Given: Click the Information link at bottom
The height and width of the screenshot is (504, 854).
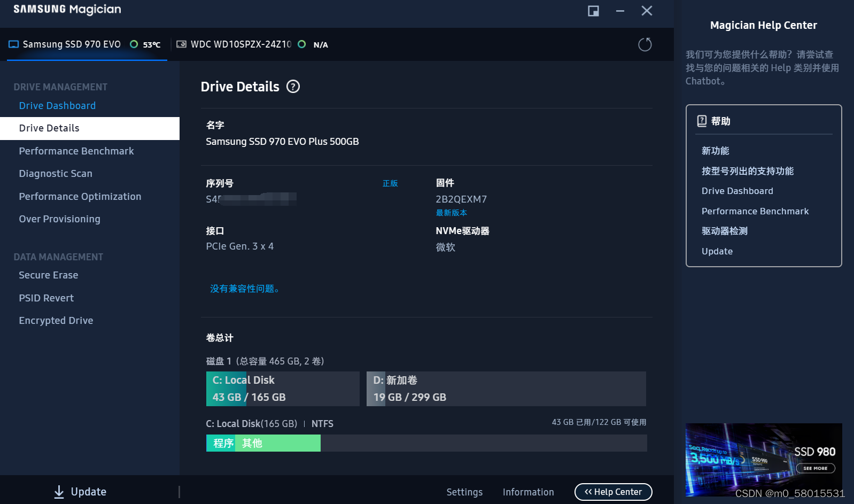Looking at the screenshot, I should [528, 492].
